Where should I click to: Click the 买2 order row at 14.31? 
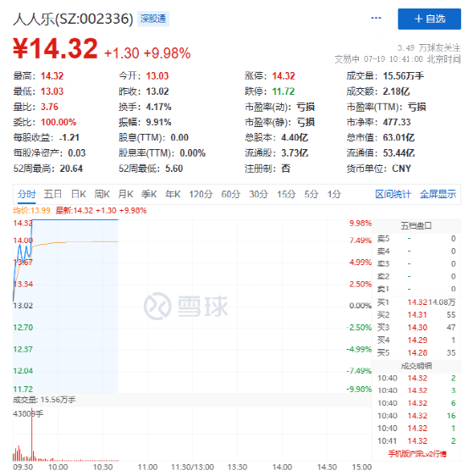[416, 315]
